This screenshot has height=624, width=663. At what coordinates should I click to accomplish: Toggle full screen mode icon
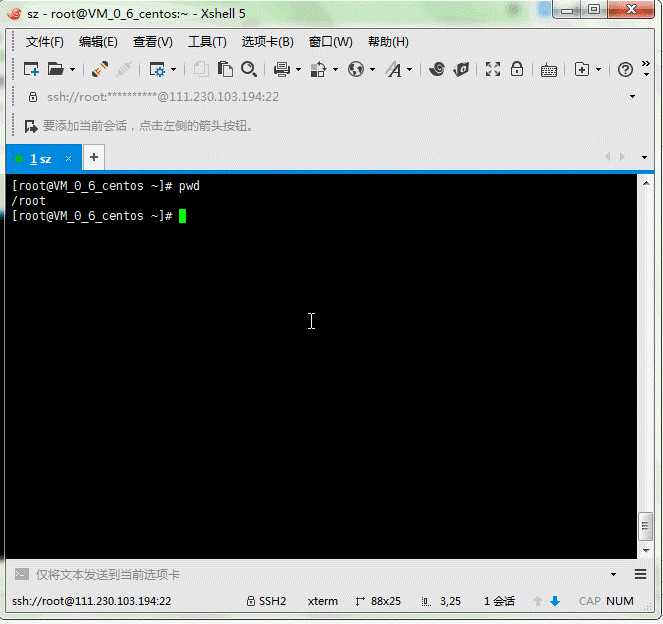[x=493, y=69]
